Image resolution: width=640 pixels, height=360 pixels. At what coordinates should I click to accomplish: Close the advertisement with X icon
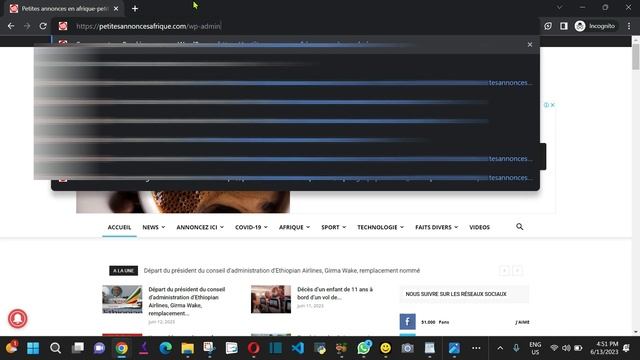[x=552, y=105]
